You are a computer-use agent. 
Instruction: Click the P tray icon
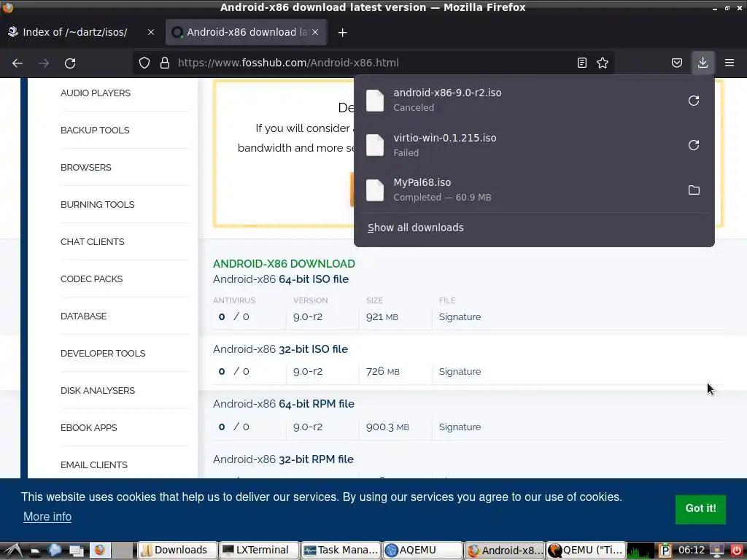665,551
